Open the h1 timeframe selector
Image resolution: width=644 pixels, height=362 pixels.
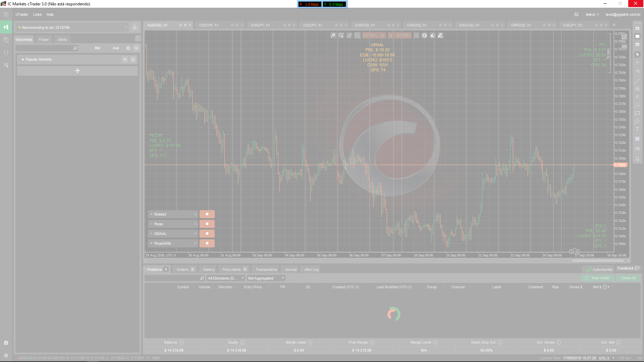tap(357, 36)
